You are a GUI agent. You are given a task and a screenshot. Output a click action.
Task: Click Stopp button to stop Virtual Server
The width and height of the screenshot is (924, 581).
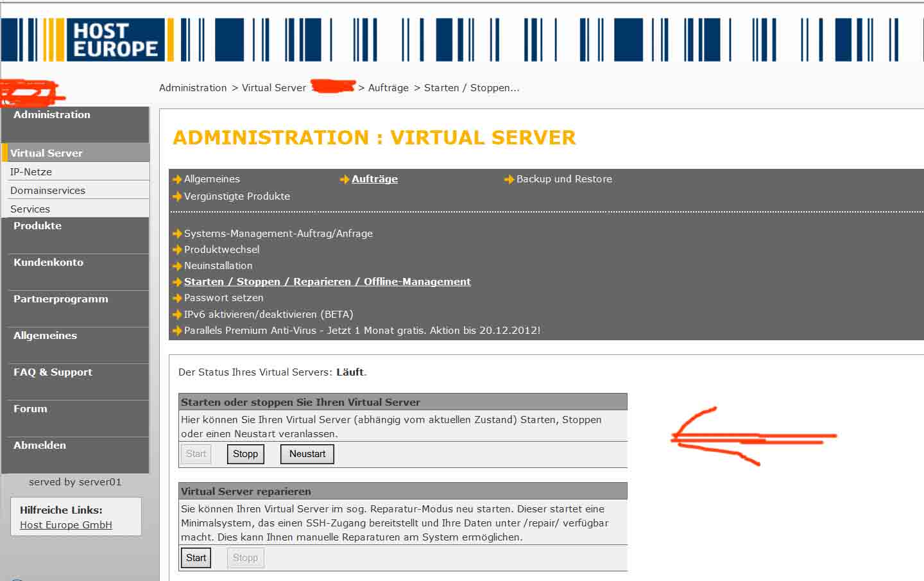pos(245,454)
